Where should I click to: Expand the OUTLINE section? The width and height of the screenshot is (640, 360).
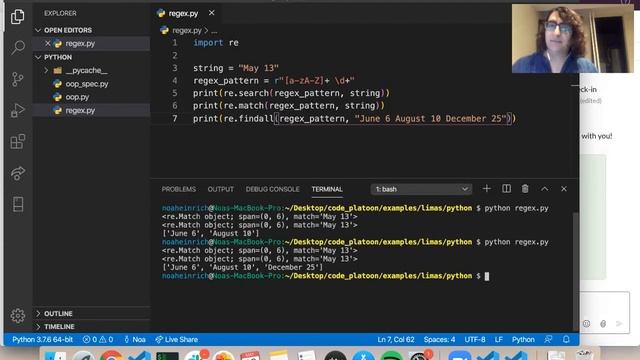[58, 313]
